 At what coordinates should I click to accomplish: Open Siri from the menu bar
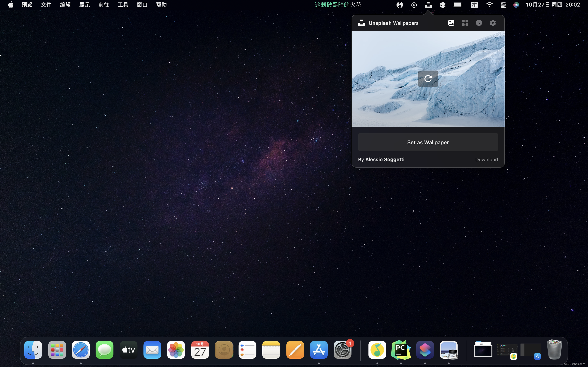pos(516,5)
